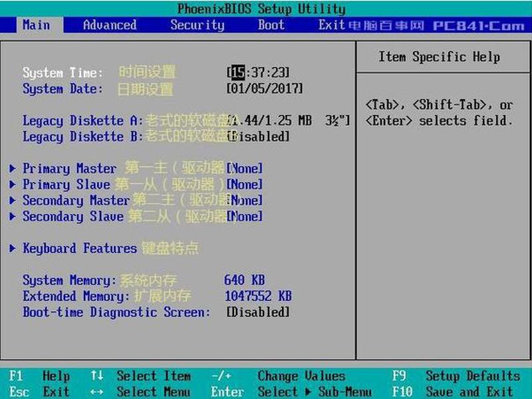Open the Keyboard Features item
This screenshot has width=532, height=399.
click(80, 248)
